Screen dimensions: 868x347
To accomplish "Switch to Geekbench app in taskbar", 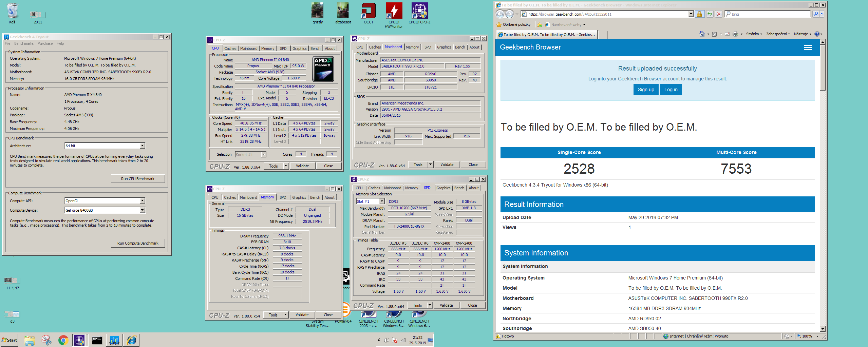I will (114, 340).
